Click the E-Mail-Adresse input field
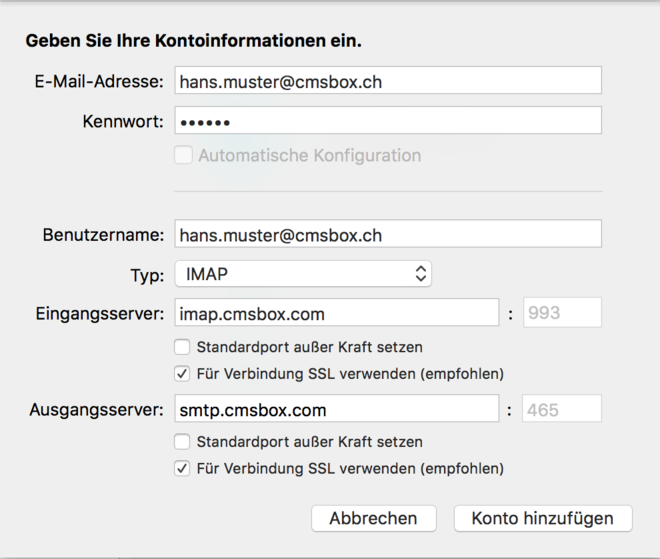The width and height of the screenshot is (660, 559). [x=387, y=81]
